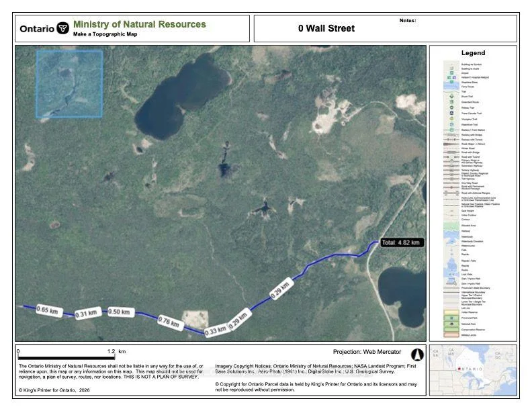This screenshot has height=411, width=532.
Task: Click the 'Ontario' wordmark text
Action: click(37, 29)
